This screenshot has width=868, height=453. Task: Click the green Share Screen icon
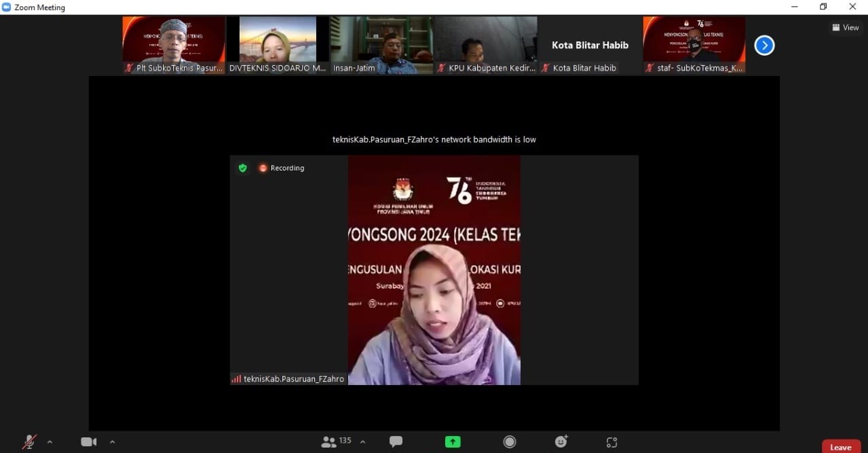[x=453, y=442]
